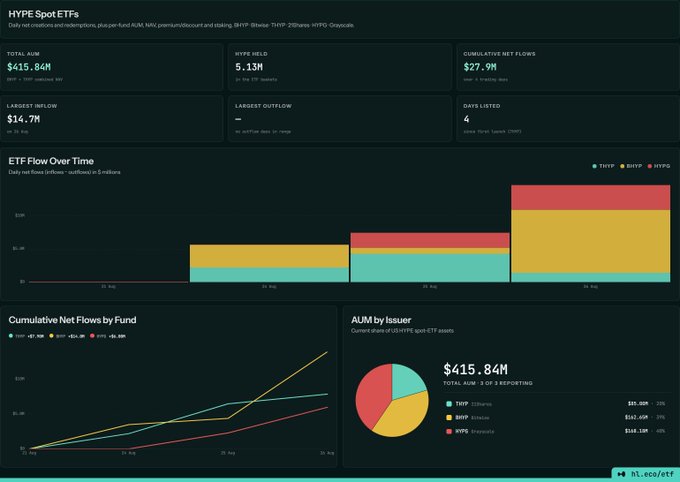Click the Daily net flows in $ millions subtitle
Screen dimensions: 680x482
tap(64, 172)
